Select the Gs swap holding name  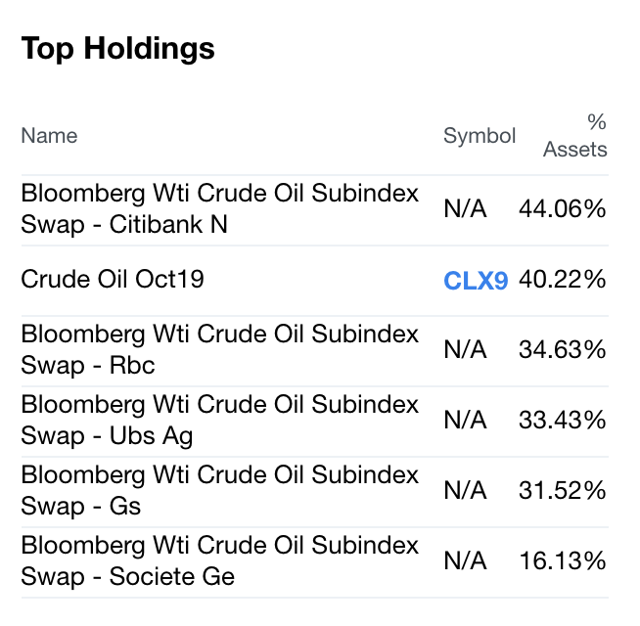(x=220, y=490)
